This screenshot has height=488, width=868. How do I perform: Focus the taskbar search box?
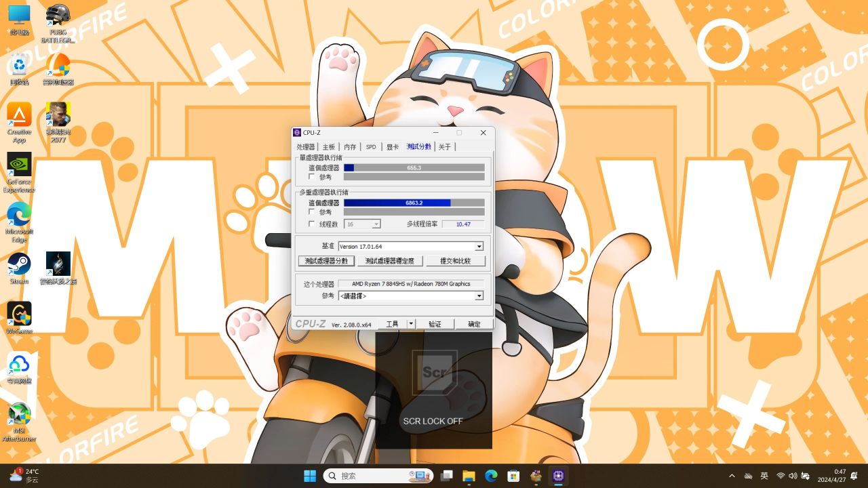[378, 476]
